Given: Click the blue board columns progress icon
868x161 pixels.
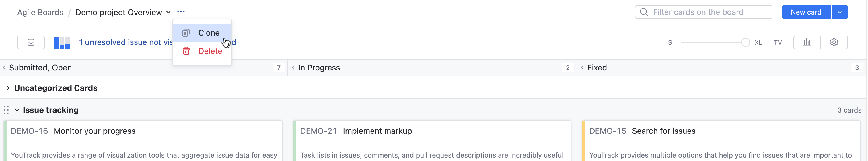Looking at the screenshot, I should tap(62, 42).
